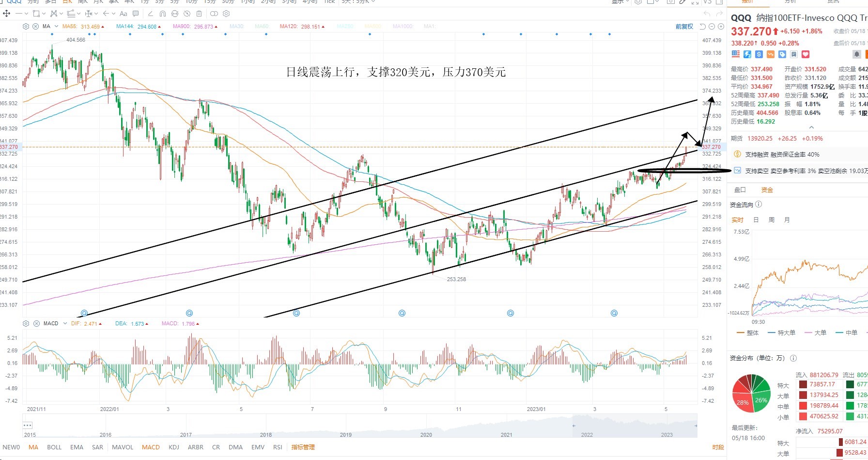Select the 周 fund flow tab
The width and height of the screenshot is (868, 460).
[772, 220]
